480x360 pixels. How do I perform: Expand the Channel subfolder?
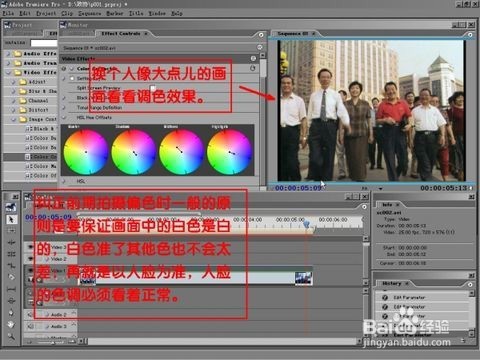13,100
